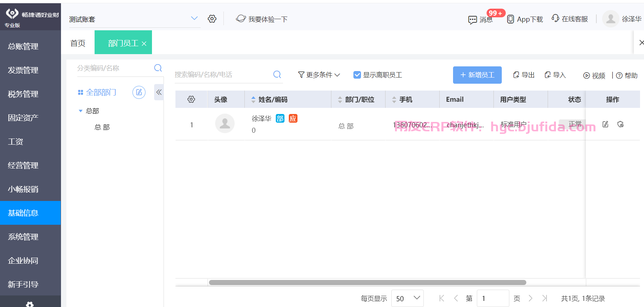Open table column settings gear icon
The width and height of the screenshot is (644, 307).
click(191, 99)
